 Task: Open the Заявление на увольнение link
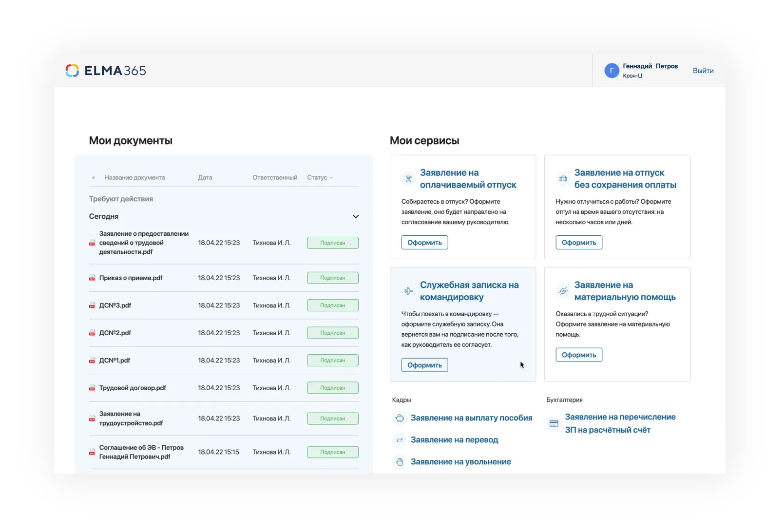pyautogui.click(x=460, y=462)
